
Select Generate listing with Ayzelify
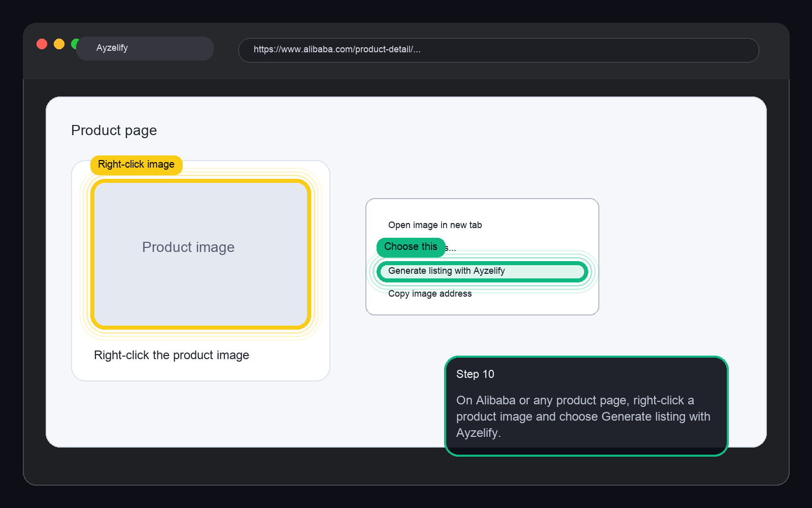(482, 271)
